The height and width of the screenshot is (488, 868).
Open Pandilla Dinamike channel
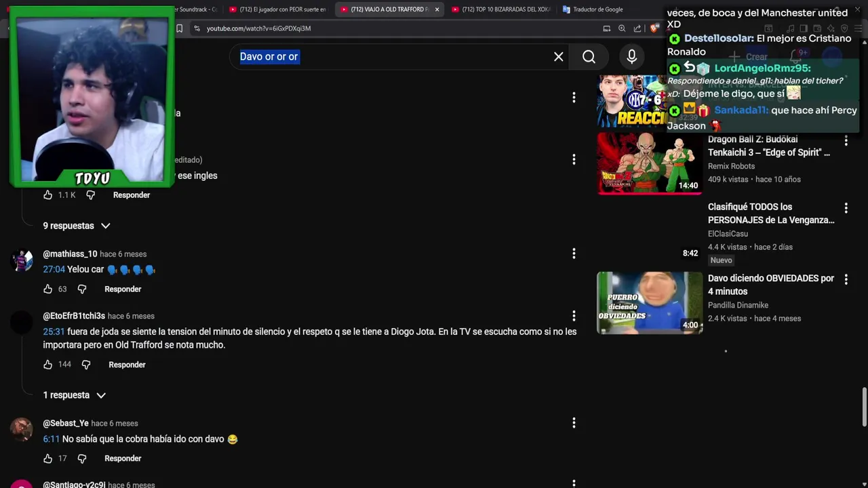point(738,306)
